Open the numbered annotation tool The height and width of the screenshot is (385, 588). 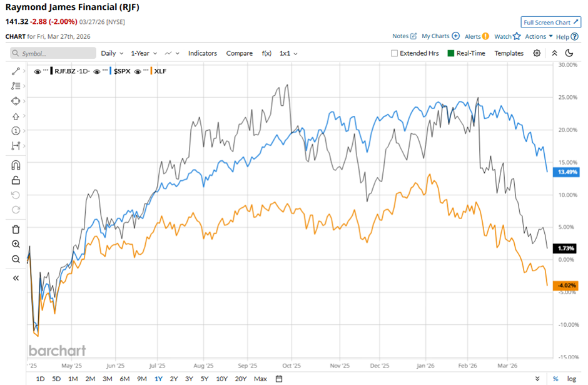tap(16, 131)
